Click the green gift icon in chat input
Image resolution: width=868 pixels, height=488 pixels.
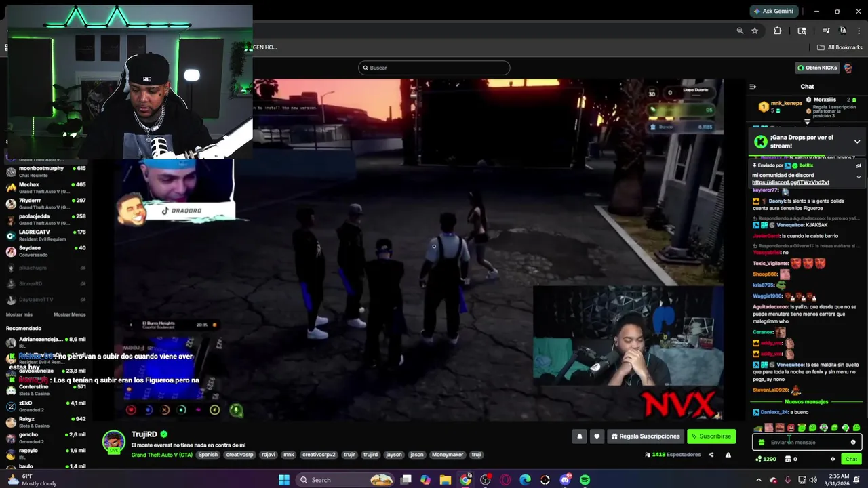coord(762,443)
